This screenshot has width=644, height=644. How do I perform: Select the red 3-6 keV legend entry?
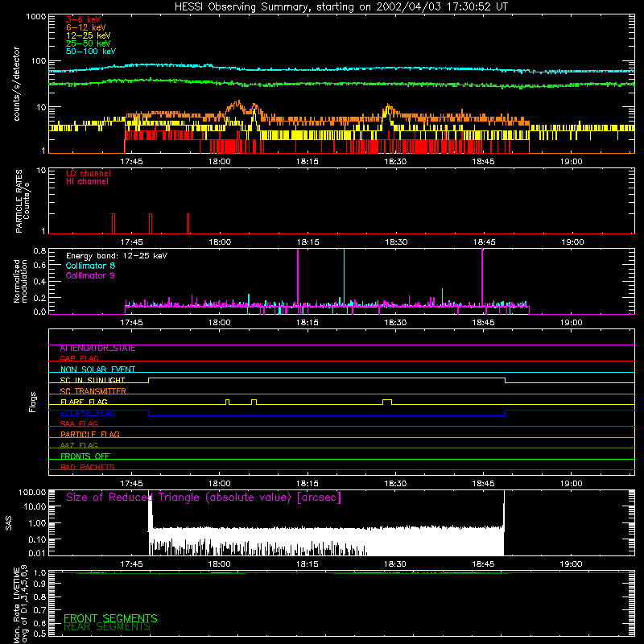pos(84,19)
